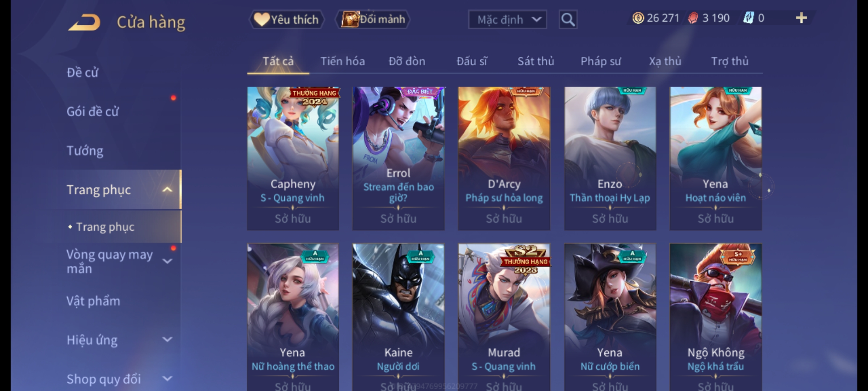Screen dimensions: 868x391
Task: Tap the back arrow icon beside Cửa hàng
Action: (x=84, y=22)
